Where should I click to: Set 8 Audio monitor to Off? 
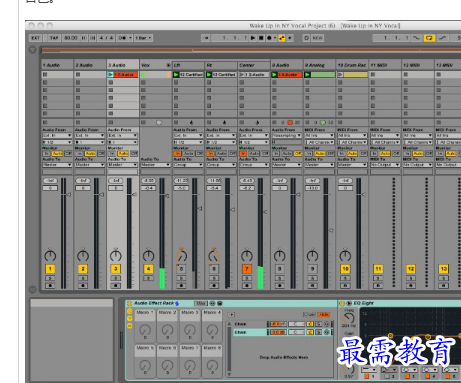pos(298,153)
